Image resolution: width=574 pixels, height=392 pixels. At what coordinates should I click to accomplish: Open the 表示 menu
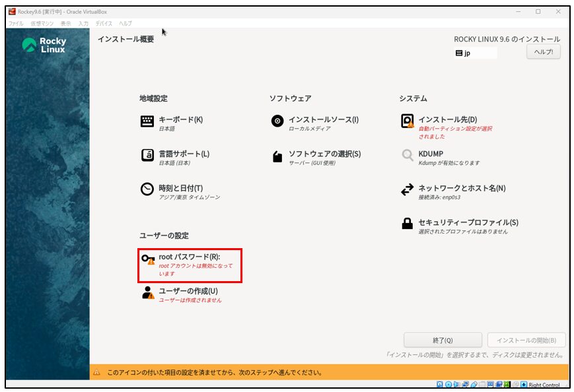(66, 23)
